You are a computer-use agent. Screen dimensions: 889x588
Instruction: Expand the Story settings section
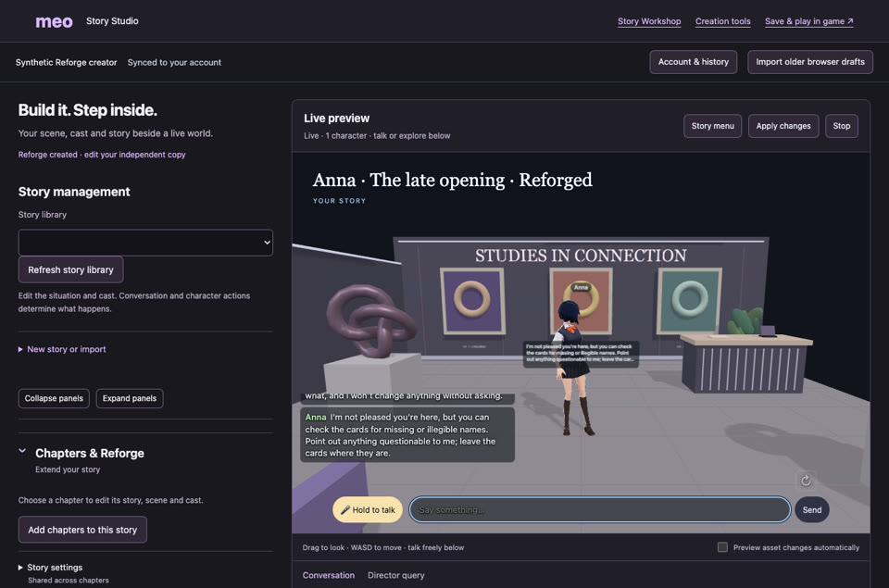(x=50, y=567)
